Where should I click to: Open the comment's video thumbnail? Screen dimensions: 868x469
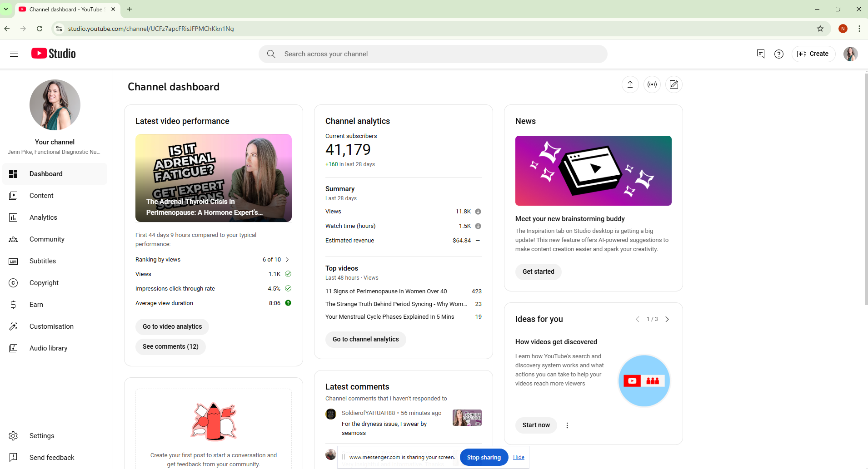click(467, 418)
